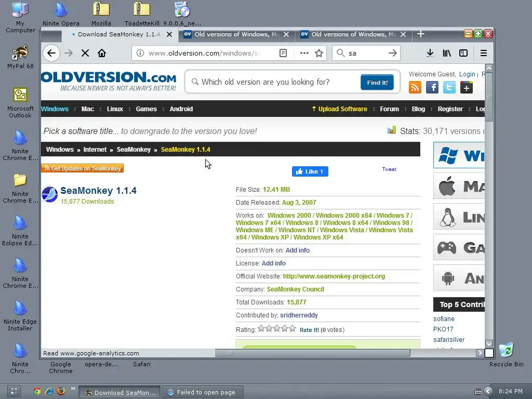This screenshot has height=399, width=532.
Task: Open sofiane contributor link
Action: tap(444, 319)
